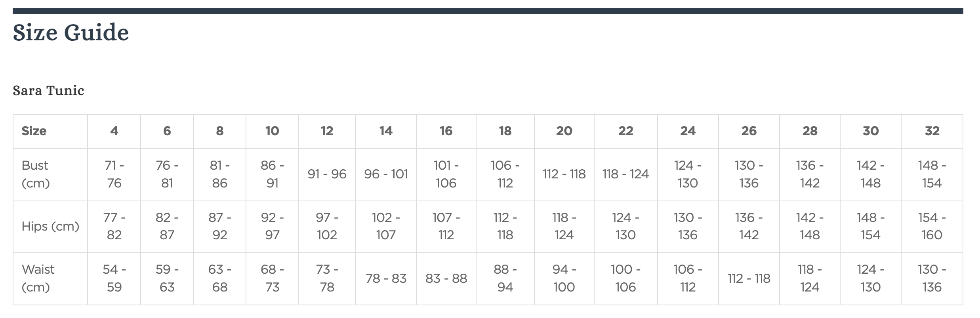This screenshot has width=980, height=318.
Task: Select the size 4 column header
Action: click(x=114, y=131)
